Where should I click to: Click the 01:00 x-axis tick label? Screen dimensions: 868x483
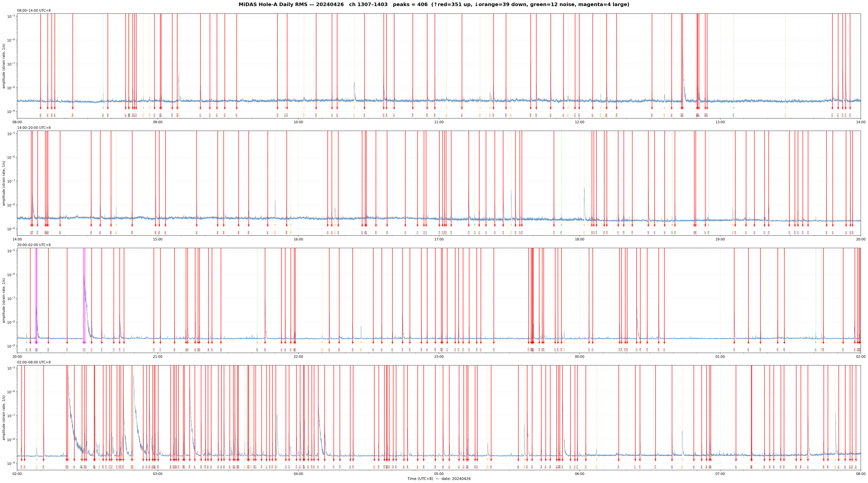pos(720,356)
